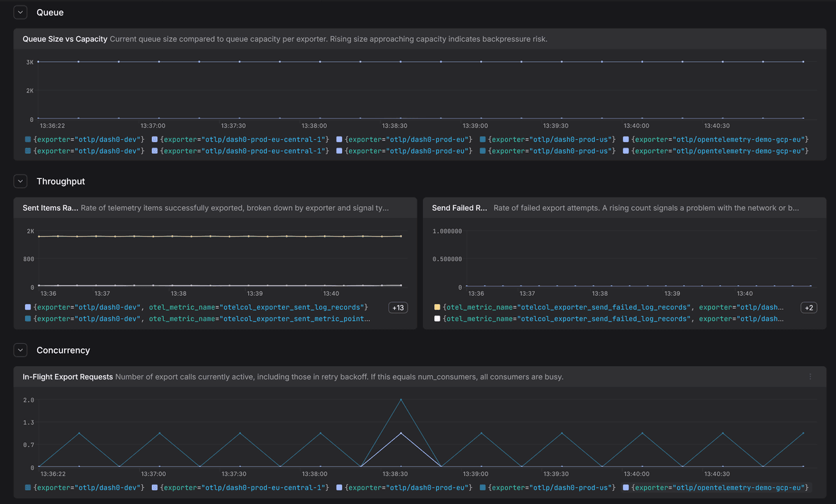
Task: Click the Concurrency section heading text
Action: [63, 350]
